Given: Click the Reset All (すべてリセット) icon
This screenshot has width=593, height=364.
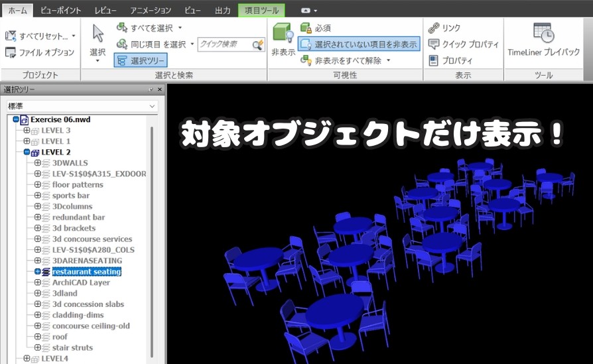Looking at the screenshot, I should click(11, 36).
